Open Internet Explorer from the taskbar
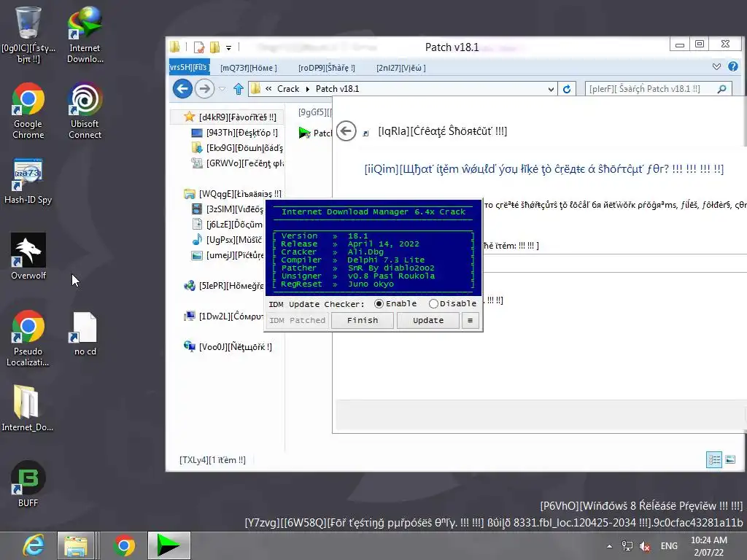The height and width of the screenshot is (560, 747). coord(34,545)
